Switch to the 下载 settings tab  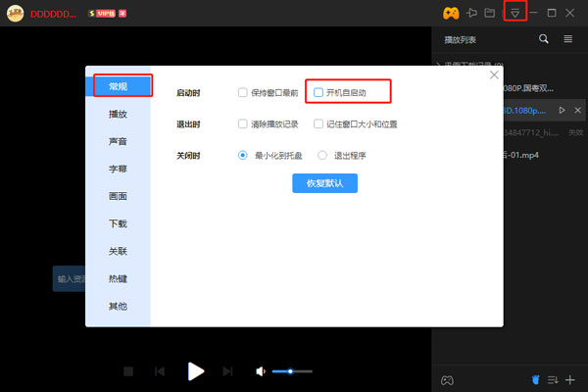[x=119, y=224]
